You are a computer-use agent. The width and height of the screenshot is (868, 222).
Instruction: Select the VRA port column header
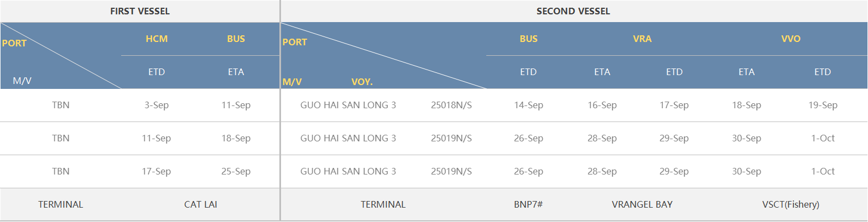pos(642,39)
